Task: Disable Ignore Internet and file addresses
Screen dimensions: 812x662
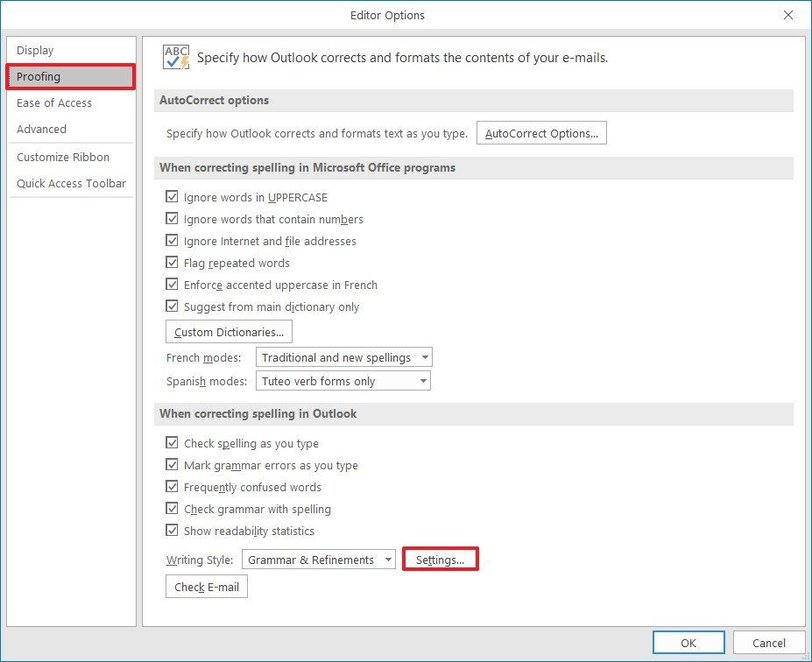Action: [173, 241]
